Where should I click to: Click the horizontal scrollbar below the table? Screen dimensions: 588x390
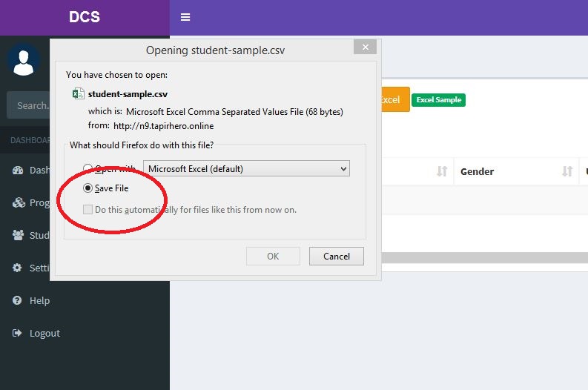482,258
